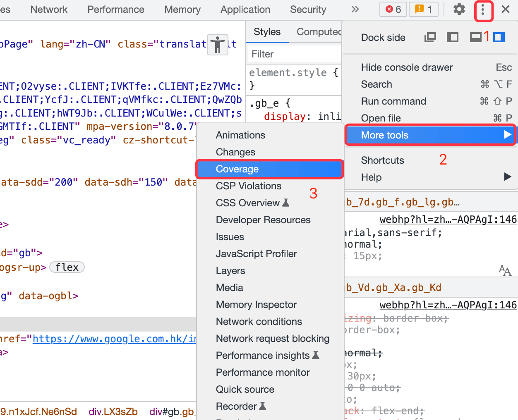Click the flask icon next to Recorder
Image resolution: width=518 pixels, height=420 pixels.
[x=262, y=406]
